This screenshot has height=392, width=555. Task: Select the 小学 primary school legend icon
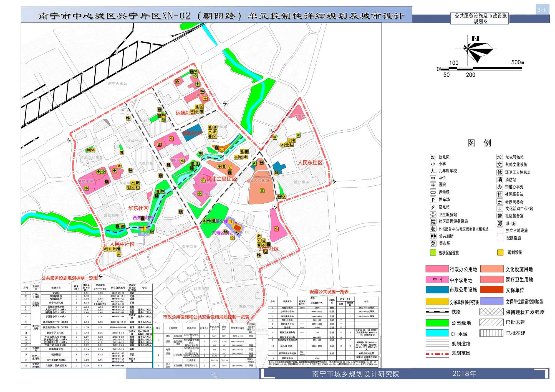(x=433, y=164)
